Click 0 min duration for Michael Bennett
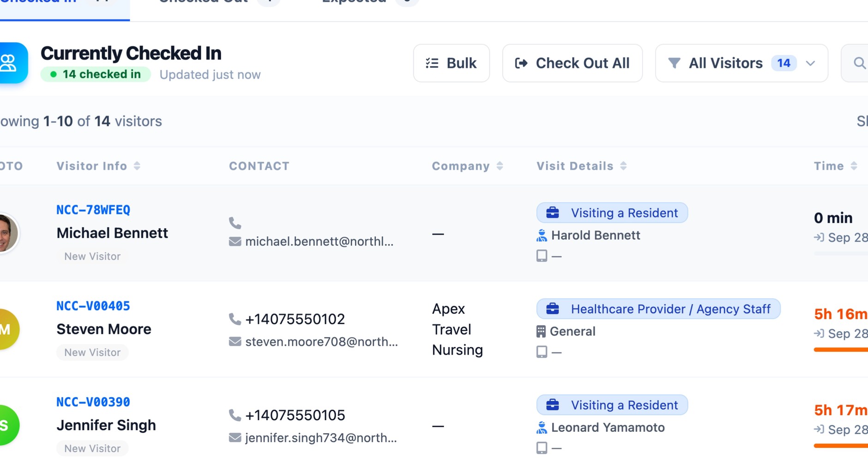868x459 pixels. point(833,218)
